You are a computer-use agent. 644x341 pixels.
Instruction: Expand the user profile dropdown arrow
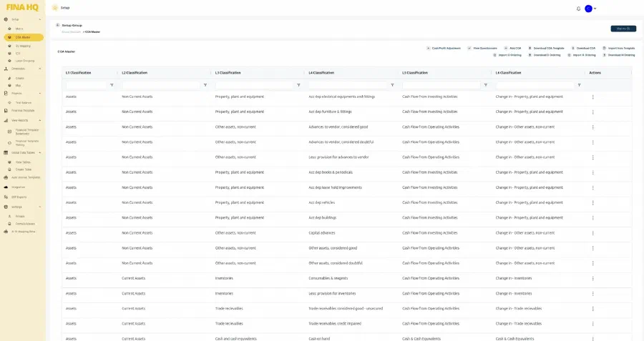[595, 9]
